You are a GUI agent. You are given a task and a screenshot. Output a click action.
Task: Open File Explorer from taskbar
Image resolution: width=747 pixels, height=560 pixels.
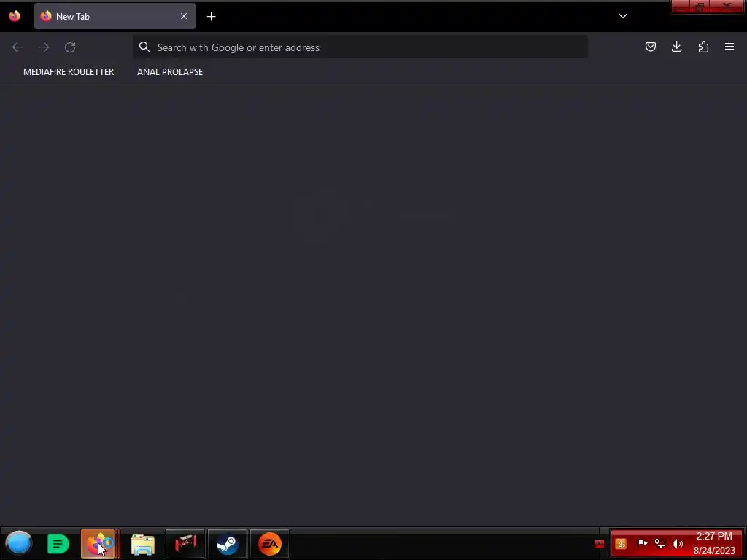pos(143,544)
